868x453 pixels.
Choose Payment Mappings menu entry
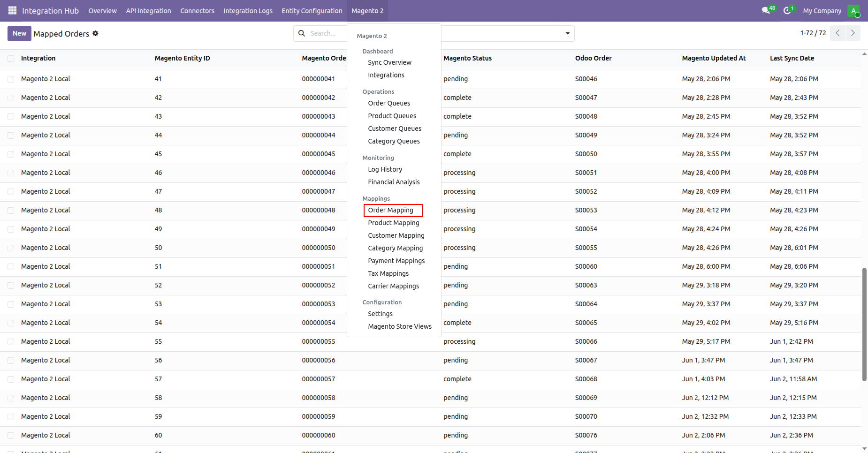coord(396,261)
